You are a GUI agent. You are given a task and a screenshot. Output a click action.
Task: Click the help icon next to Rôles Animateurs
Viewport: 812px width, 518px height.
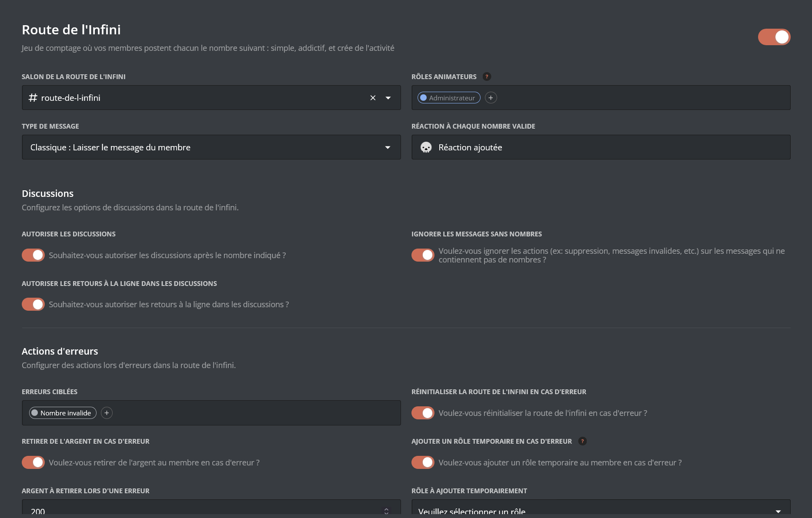pos(487,76)
